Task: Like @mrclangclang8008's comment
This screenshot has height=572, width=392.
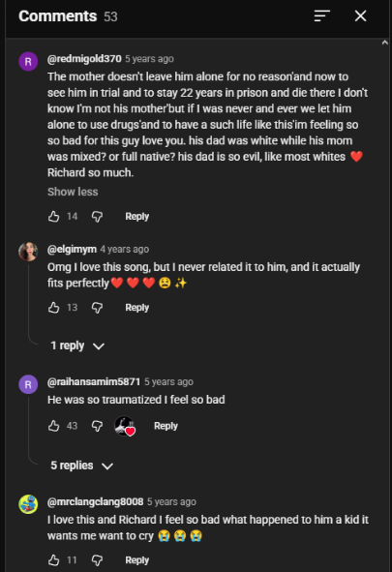Action: click(x=53, y=560)
